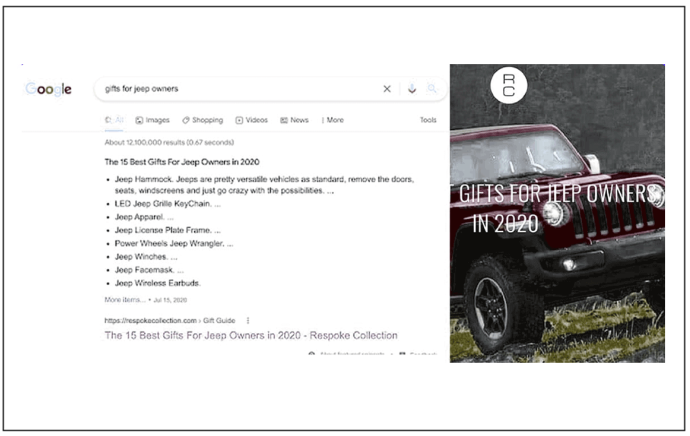Viewport: 690px width, 436px height.
Task: Open the Videos results tab
Action: click(251, 120)
